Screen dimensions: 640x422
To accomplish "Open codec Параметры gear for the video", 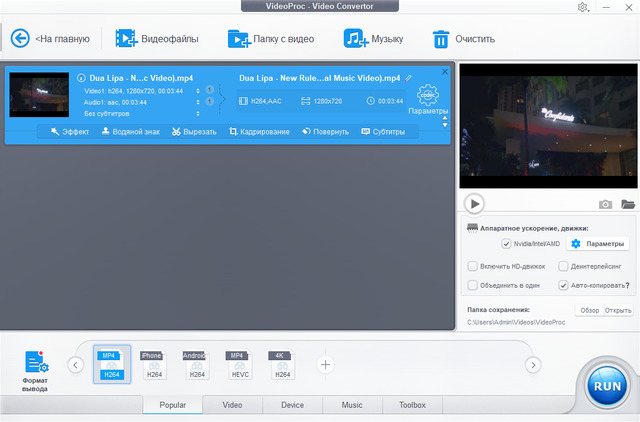I will point(428,97).
